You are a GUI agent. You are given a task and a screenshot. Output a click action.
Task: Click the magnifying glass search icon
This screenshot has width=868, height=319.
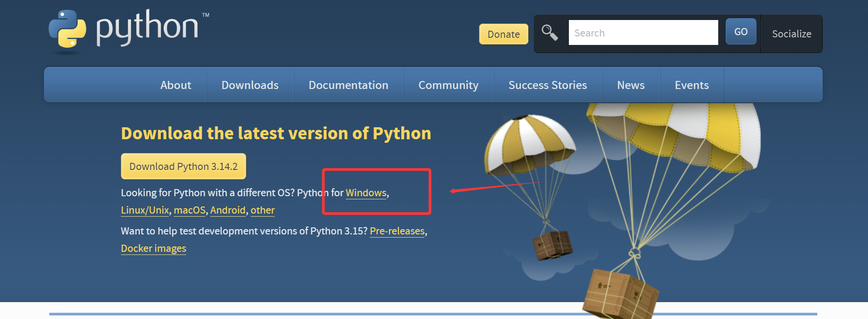tap(550, 32)
